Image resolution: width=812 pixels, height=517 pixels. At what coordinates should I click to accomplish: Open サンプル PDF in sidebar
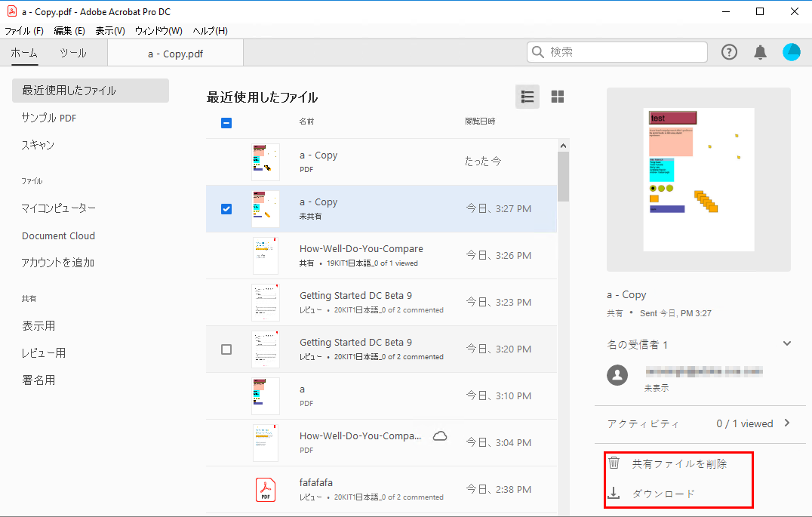click(49, 118)
